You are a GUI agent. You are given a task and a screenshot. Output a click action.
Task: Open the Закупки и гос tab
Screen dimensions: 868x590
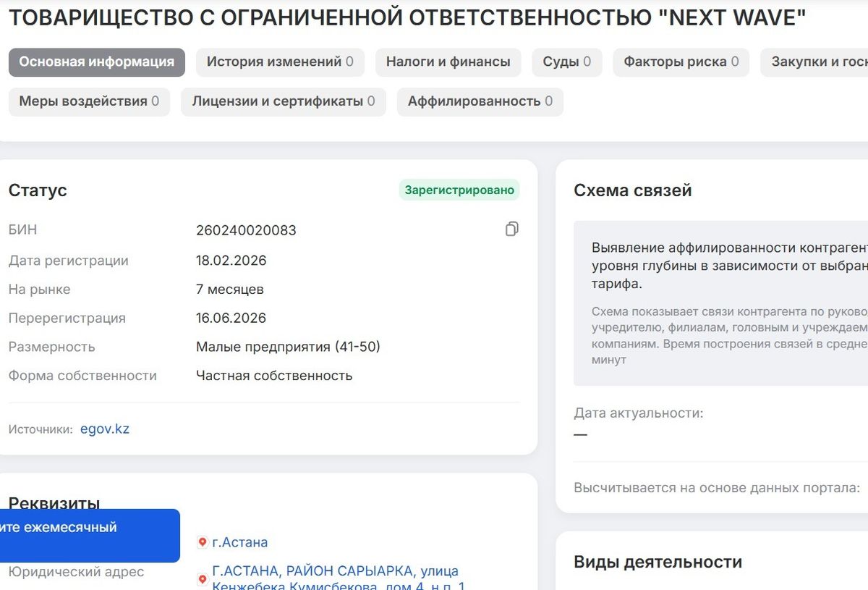[x=814, y=62]
